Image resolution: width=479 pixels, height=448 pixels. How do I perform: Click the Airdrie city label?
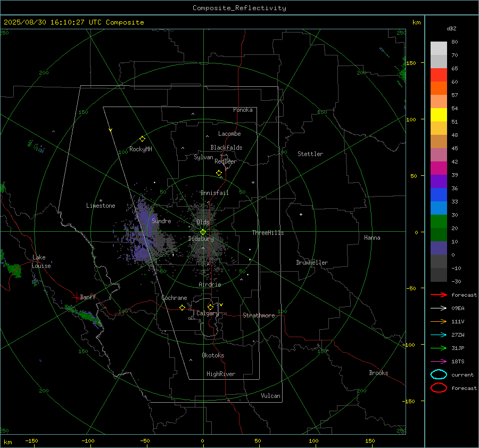210,284
